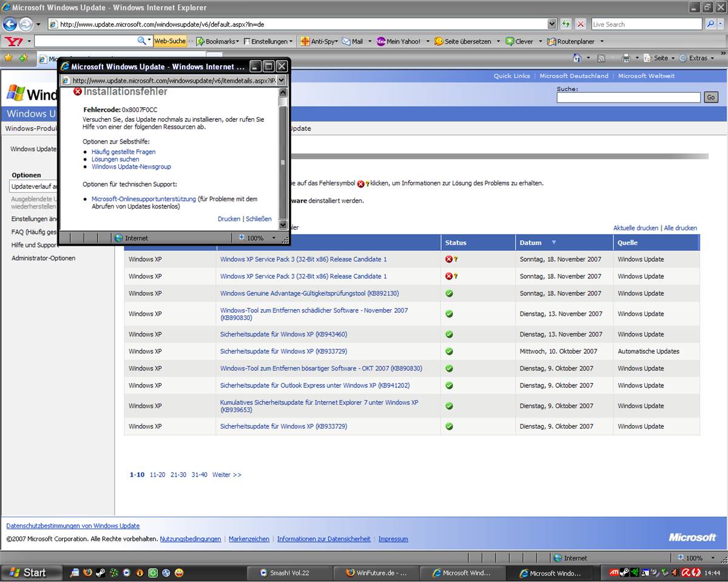Click the Quick Links header link
The height and width of the screenshot is (582, 728).
click(x=511, y=76)
